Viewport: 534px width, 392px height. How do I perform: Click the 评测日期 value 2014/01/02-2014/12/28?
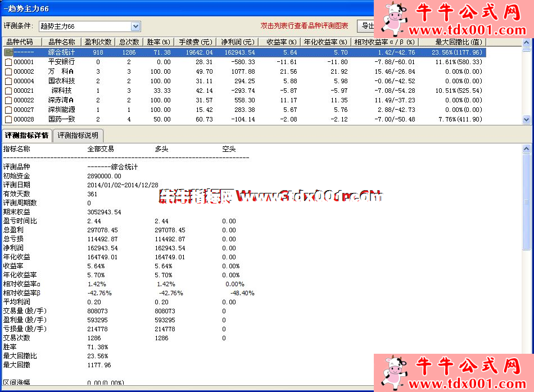tap(123, 185)
